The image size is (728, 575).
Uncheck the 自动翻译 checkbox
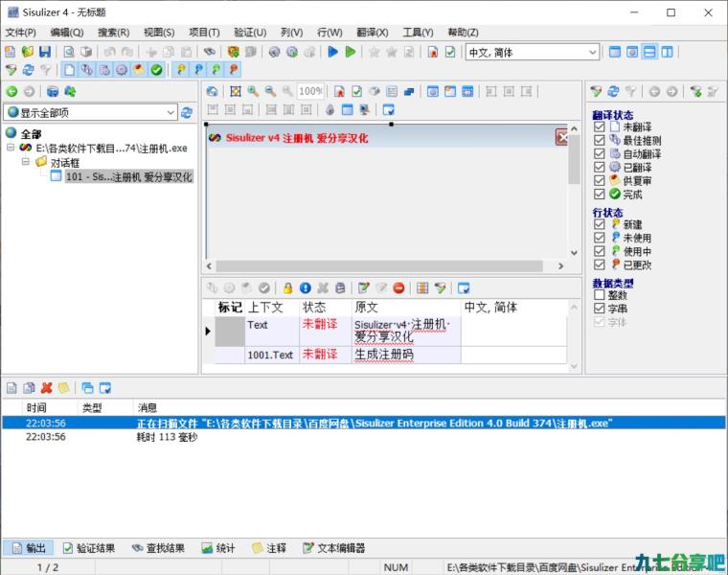pos(600,153)
